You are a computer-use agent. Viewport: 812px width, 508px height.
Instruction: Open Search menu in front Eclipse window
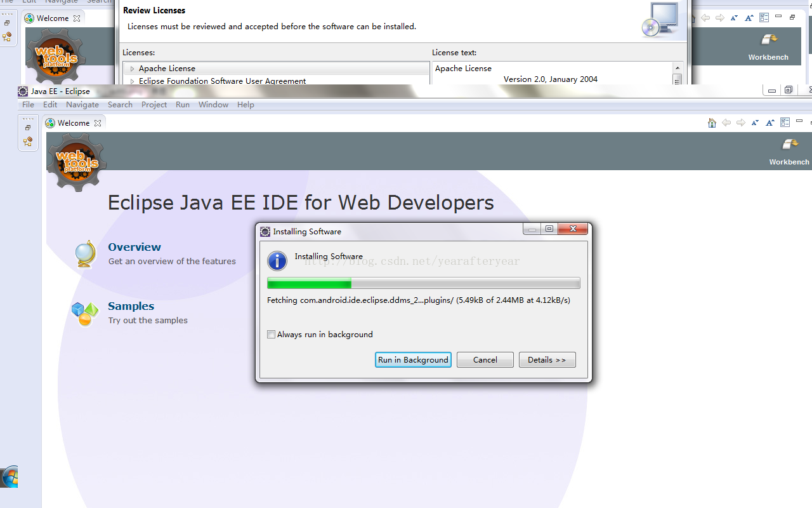(x=120, y=105)
